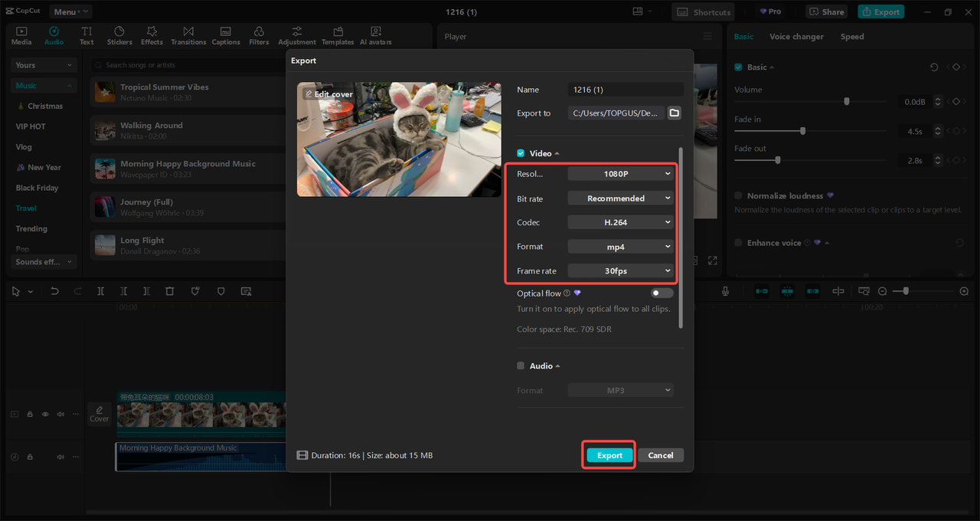Screen dimensions: 980x521
Task: Open the Effects tab
Action: (x=152, y=35)
